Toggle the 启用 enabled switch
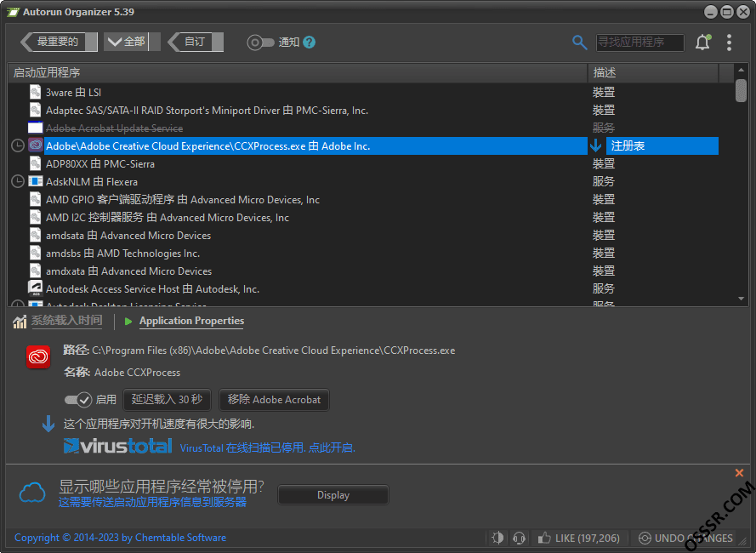The image size is (756, 553). tap(78, 400)
